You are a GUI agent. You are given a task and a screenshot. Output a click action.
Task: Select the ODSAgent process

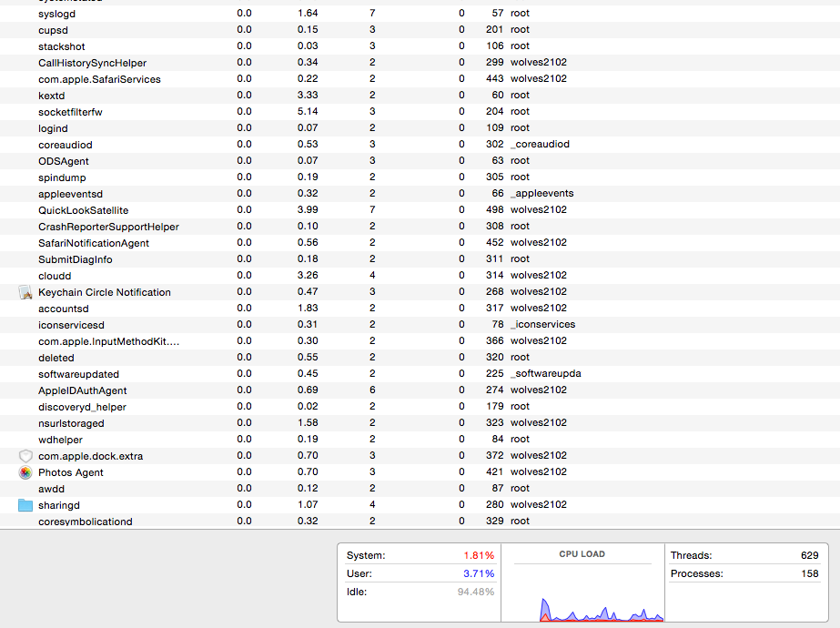[420, 161]
